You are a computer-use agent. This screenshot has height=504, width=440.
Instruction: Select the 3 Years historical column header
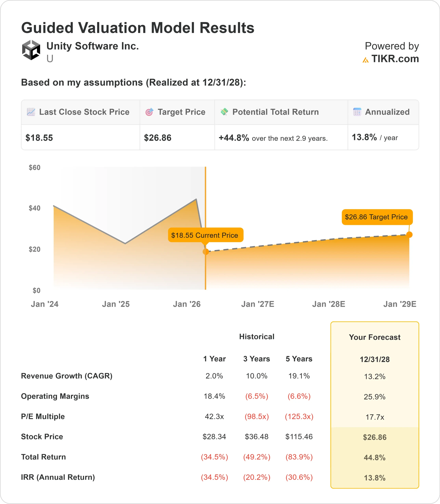(x=257, y=359)
